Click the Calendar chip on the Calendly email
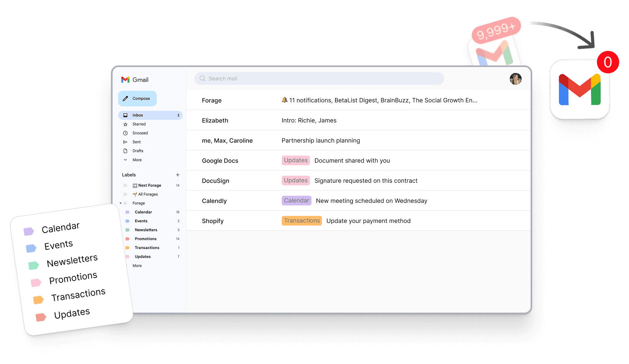 297,201
